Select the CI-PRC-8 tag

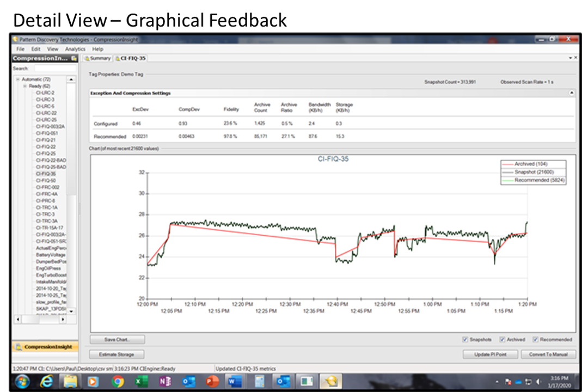[x=45, y=201]
